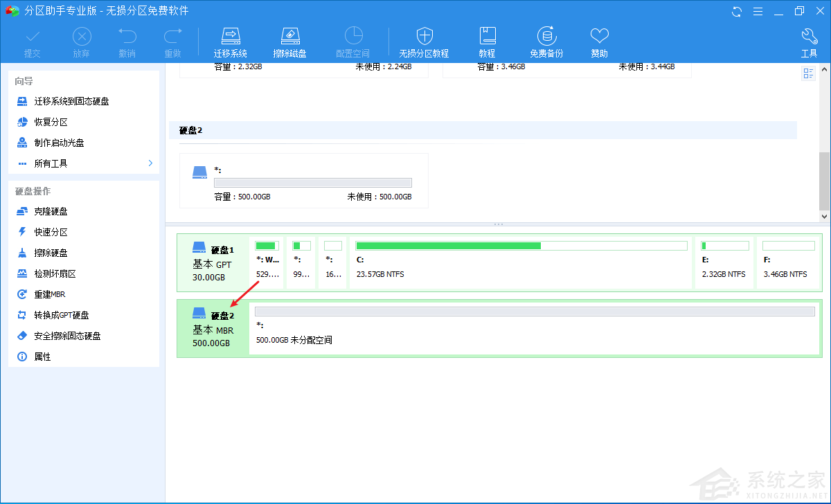Click the 配置空间 allocate space icon

tap(353, 42)
